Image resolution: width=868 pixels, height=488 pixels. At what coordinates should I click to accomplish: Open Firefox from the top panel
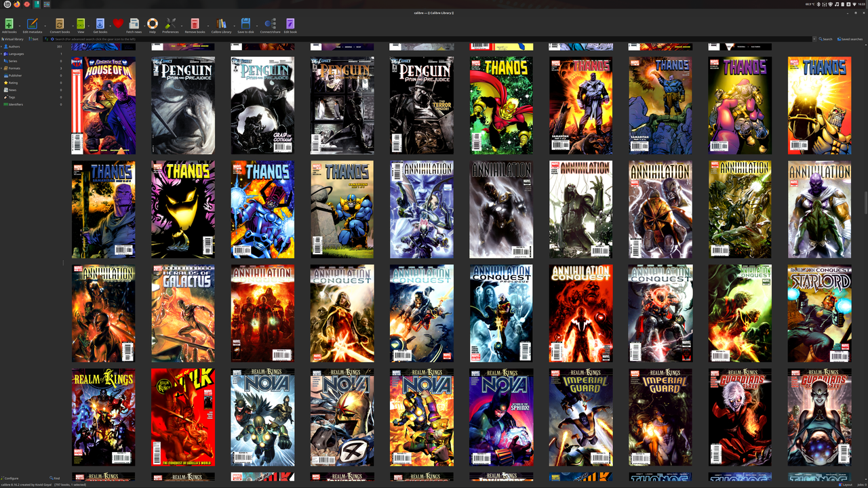click(16, 3)
